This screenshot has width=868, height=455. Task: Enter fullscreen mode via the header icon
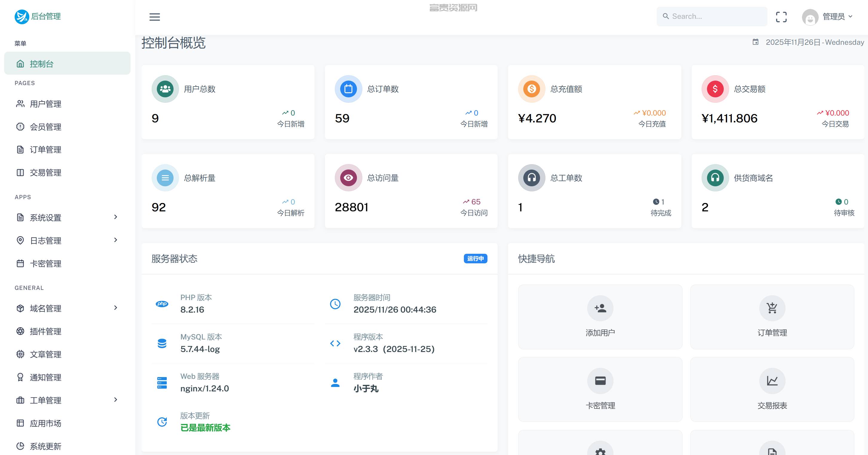coord(781,17)
